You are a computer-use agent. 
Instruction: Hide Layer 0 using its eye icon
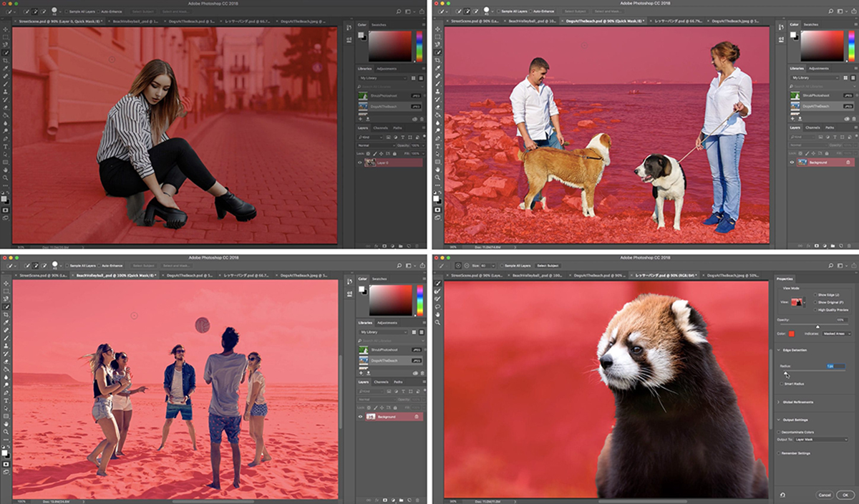click(x=360, y=163)
